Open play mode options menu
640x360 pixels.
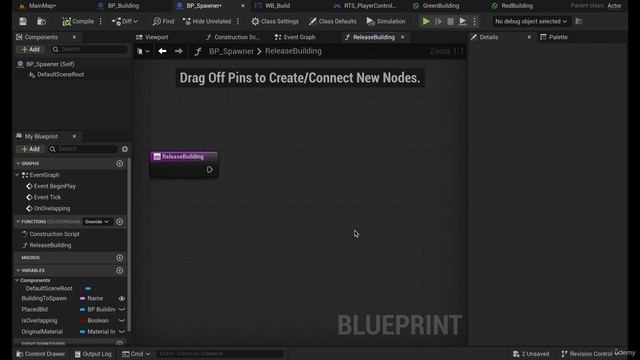[x=474, y=21]
